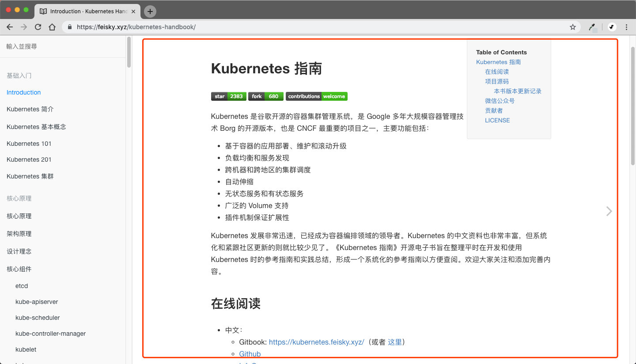Click the star 2383 GitHub badge

(x=229, y=96)
